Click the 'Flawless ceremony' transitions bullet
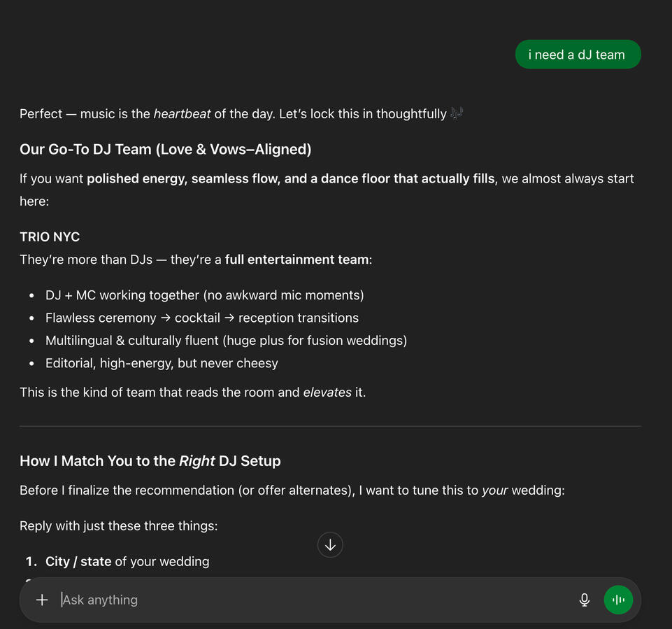 201,318
